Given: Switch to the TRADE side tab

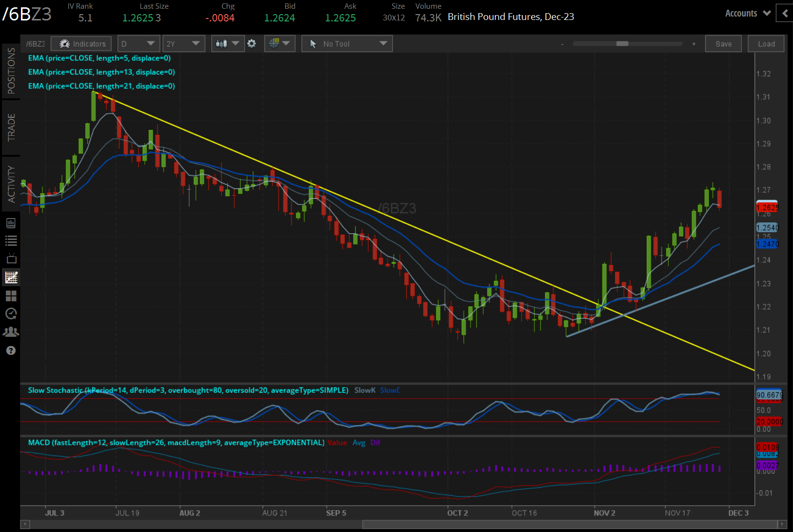Looking at the screenshot, I should 11,128.
